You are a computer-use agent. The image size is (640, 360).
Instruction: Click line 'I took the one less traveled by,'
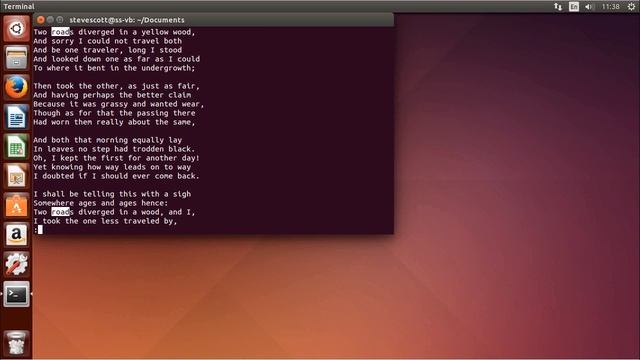[x=105, y=221]
